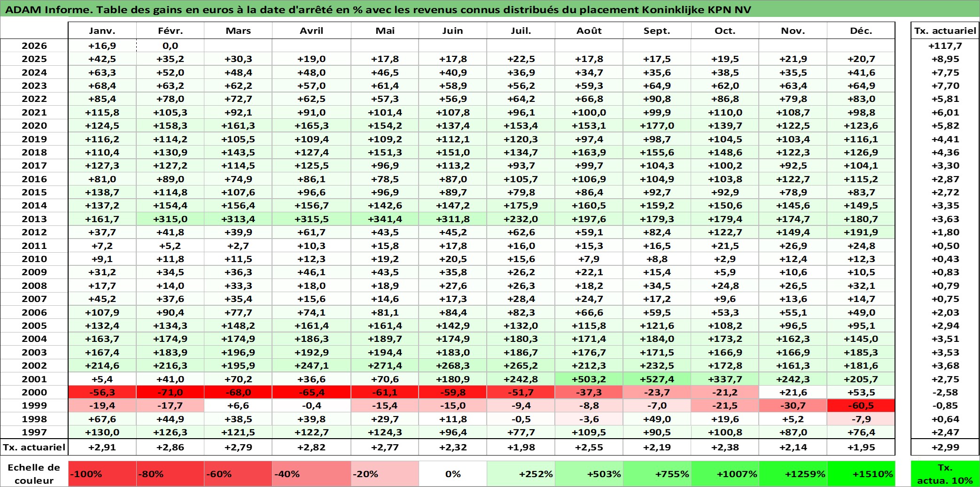Click the Déc. column header

coord(861,31)
